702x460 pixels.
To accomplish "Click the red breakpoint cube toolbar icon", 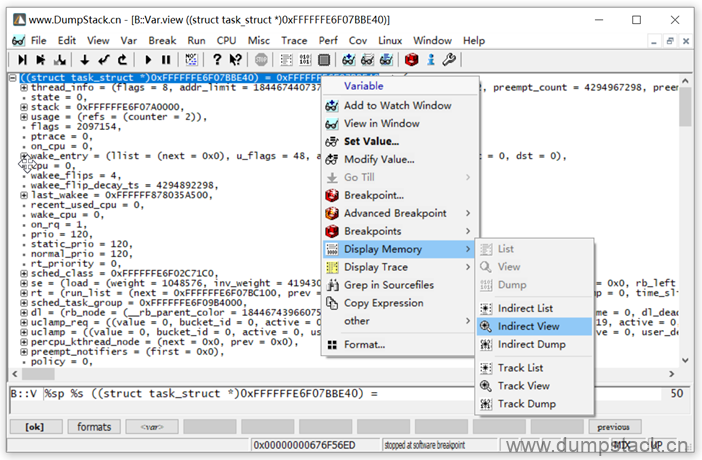I will (411, 60).
